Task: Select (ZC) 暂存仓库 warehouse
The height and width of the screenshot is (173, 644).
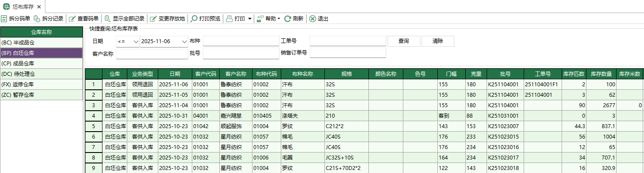Action: [41, 95]
